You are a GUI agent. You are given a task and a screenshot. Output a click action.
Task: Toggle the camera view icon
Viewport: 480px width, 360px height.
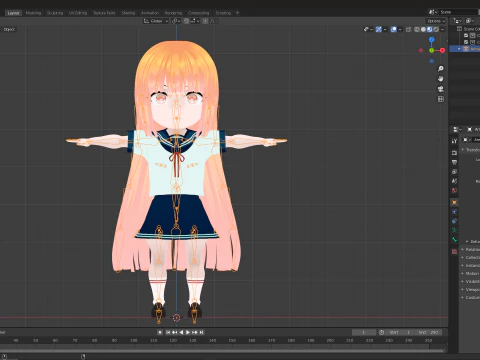[x=441, y=89]
